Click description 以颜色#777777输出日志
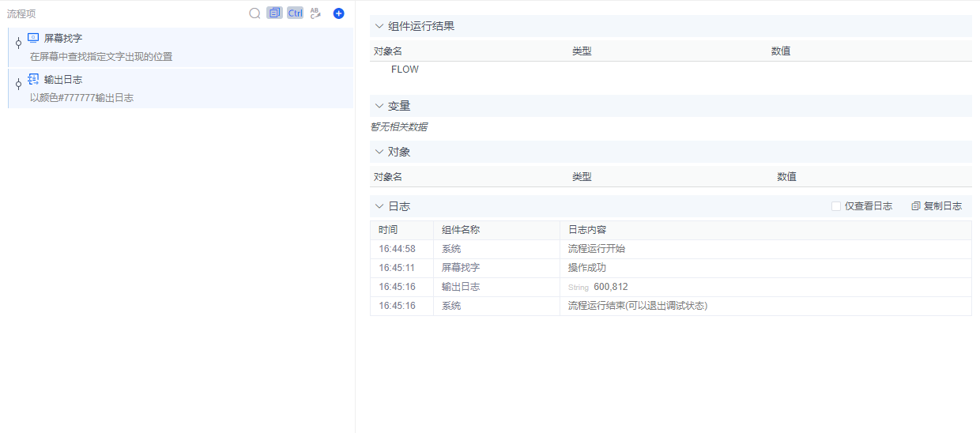Screen dimensions: 980x433 point(81,98)
